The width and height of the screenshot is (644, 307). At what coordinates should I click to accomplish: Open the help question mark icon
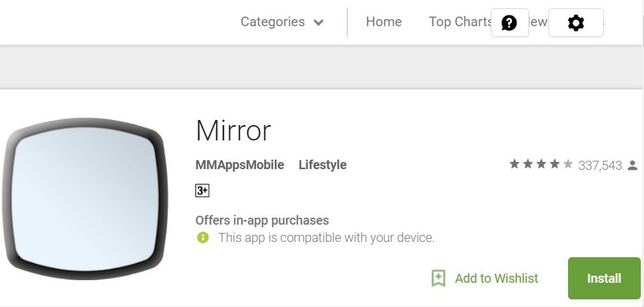510,22
